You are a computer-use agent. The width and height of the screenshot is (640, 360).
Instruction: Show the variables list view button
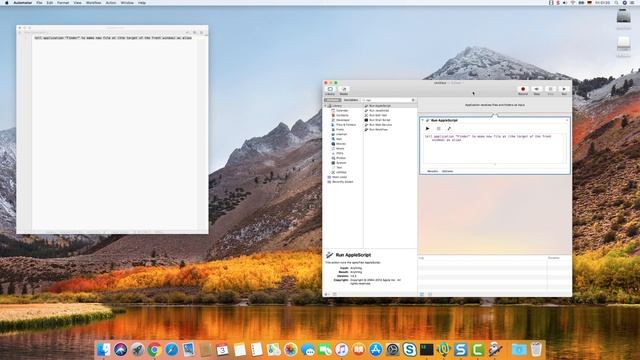tap(430, 294)
